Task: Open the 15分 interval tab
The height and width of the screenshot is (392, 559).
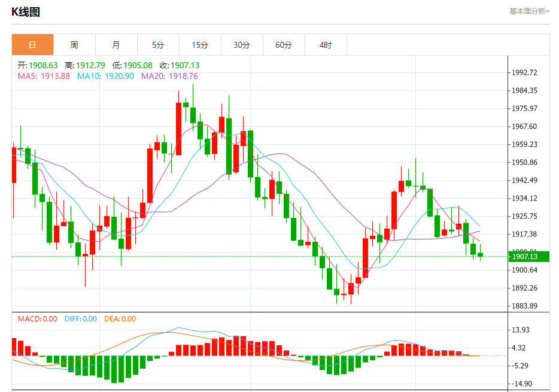Action: (x=200, y=45)
